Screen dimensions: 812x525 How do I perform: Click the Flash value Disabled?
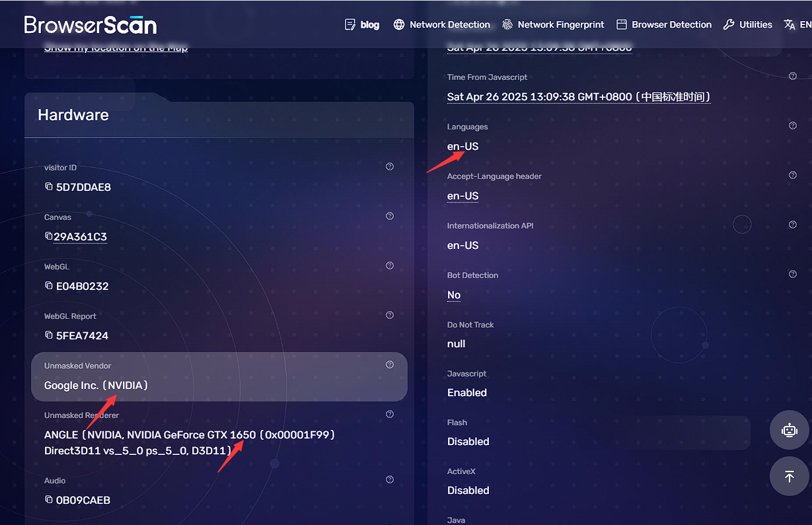click(468, 442)
